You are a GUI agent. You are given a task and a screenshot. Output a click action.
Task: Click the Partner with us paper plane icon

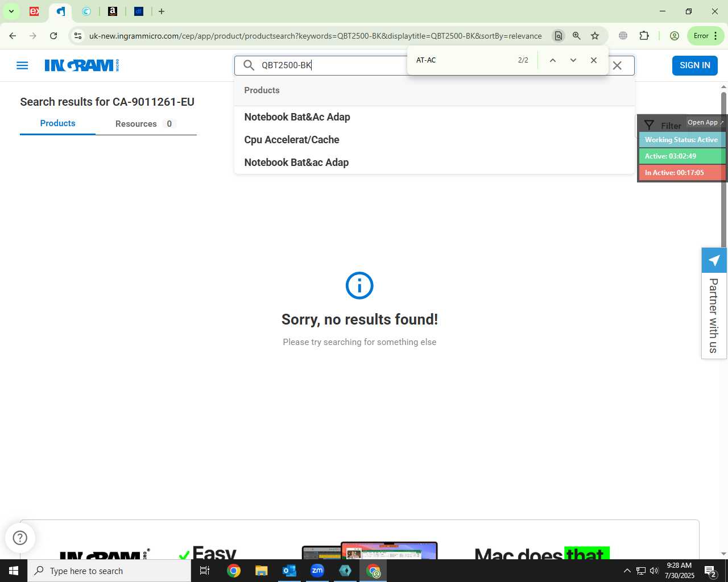coord(714,260)
